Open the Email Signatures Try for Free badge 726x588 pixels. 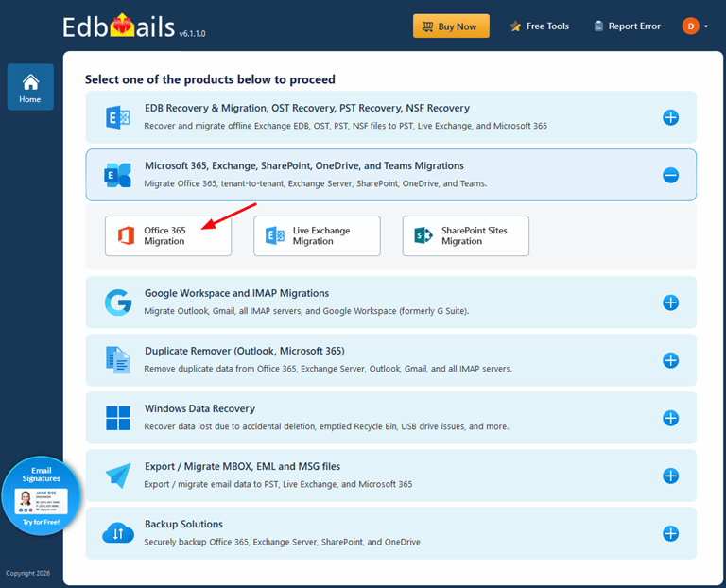(x=42, y=496)
